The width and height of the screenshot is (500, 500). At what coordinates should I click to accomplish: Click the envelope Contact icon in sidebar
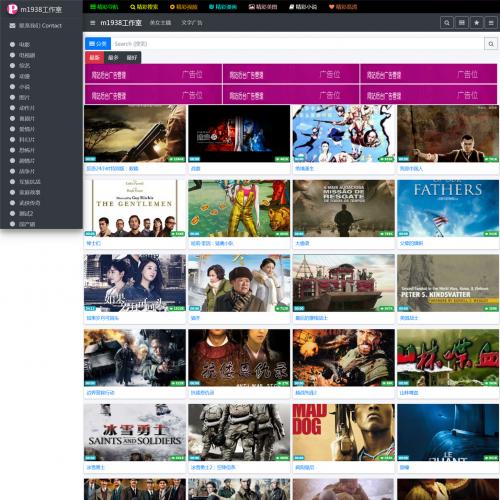(x=12, y=26)
